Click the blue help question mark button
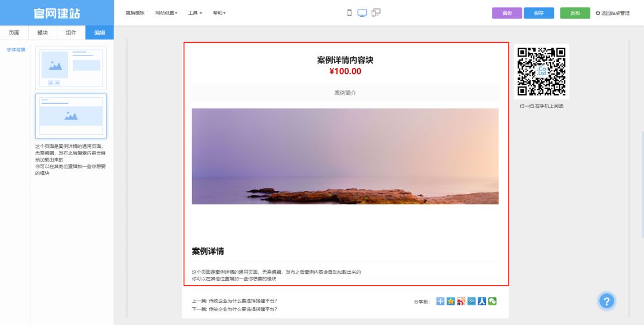 [x=606, y=301]
